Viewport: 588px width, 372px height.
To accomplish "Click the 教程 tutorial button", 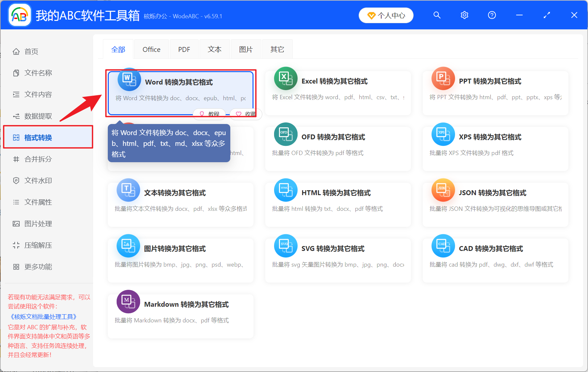I will [x=209, y=114].
